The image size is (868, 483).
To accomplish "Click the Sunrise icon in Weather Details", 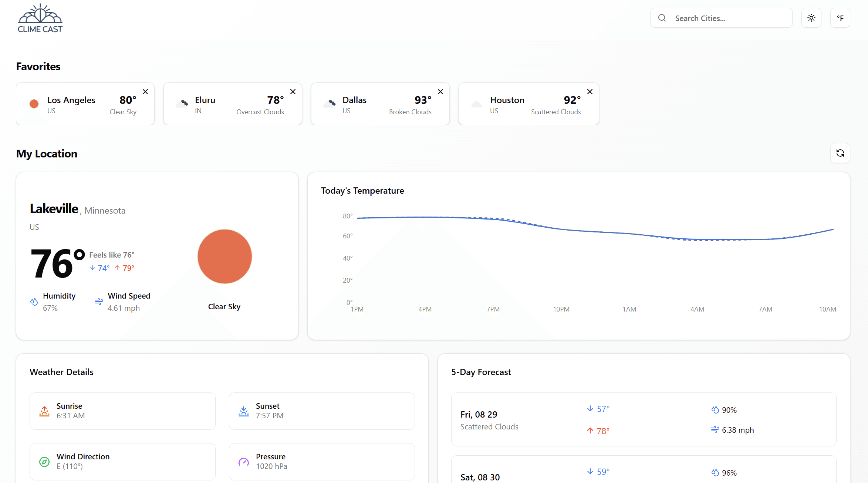I will (x=44, y=411).
